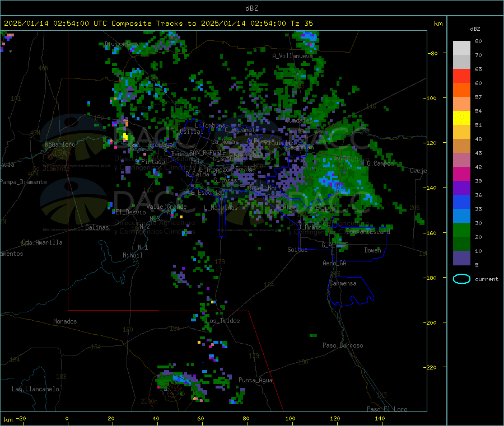504x426 pixels.
Task: Click the Divisadero label near top
Action: (x=121, y=44)
